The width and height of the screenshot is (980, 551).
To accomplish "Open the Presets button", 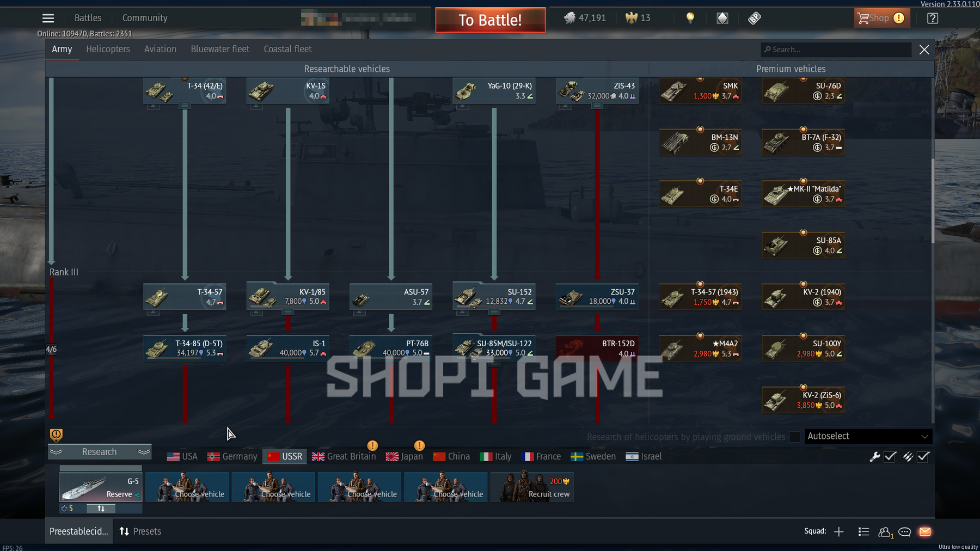I will [140, 531].
